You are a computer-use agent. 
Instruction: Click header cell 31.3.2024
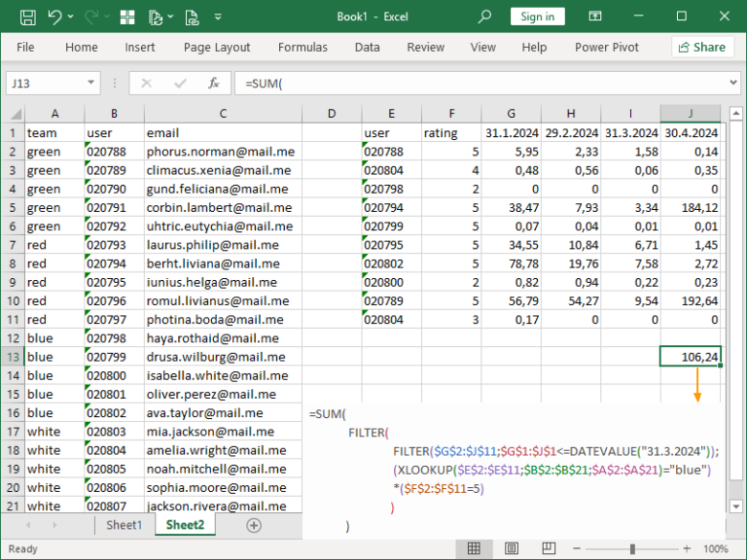630,133
